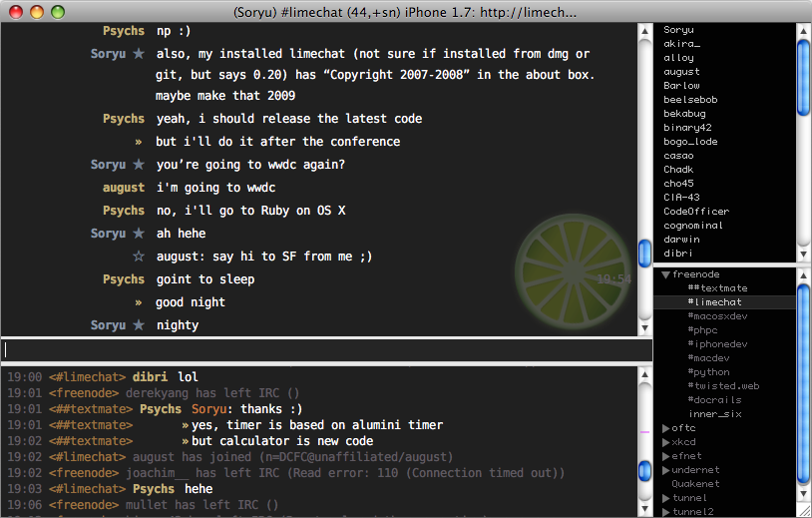Select user august in member list
Screen dimensions: 812x518
[681, 72]
